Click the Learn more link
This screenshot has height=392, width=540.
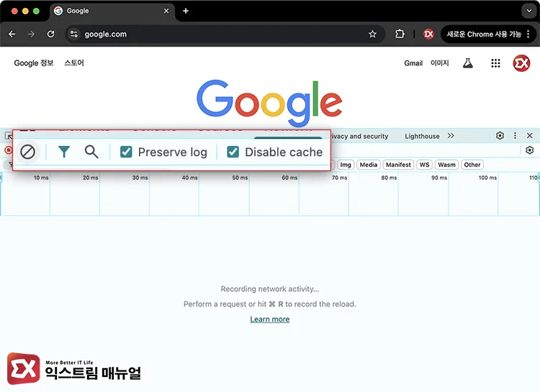click(x=270, y=319)
